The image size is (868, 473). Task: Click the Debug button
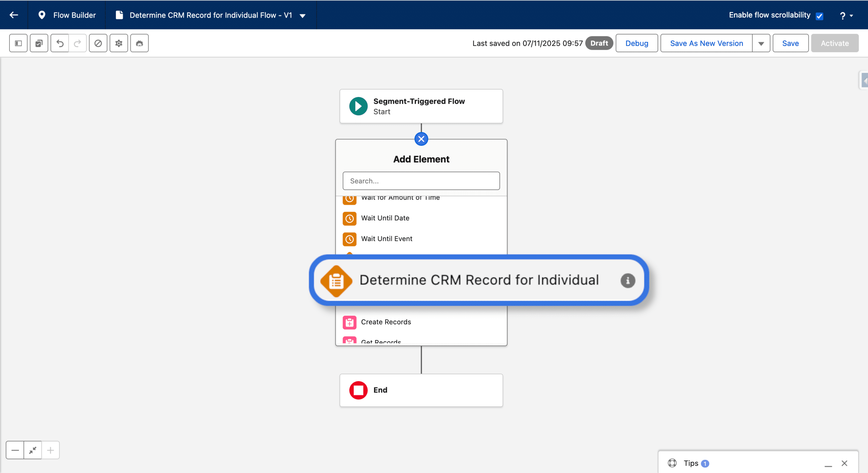coord(636,43)
